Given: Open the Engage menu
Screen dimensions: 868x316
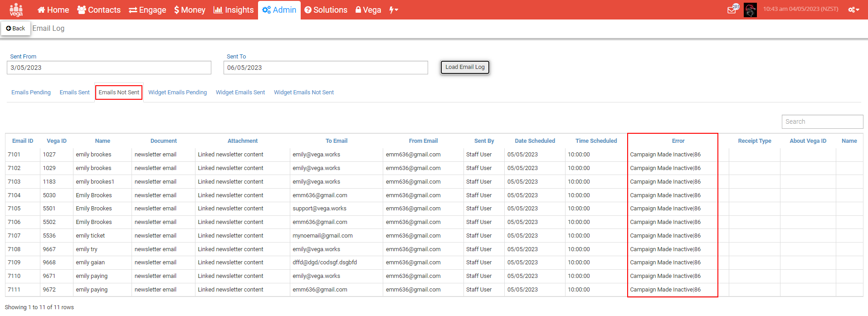Looking at the screenshot, I should tap(147, 10).
